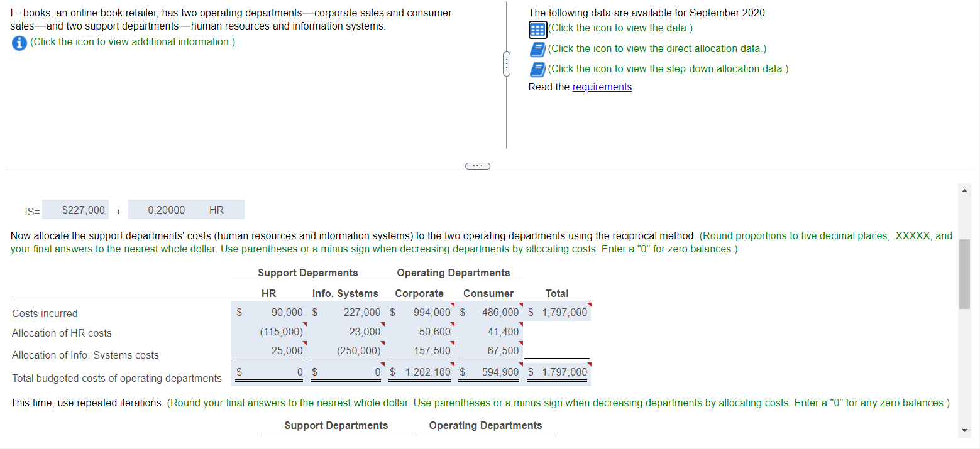Click the scrollbar down arrow
This screenshot has height=449, width=980.
click(x=964, y=431)
